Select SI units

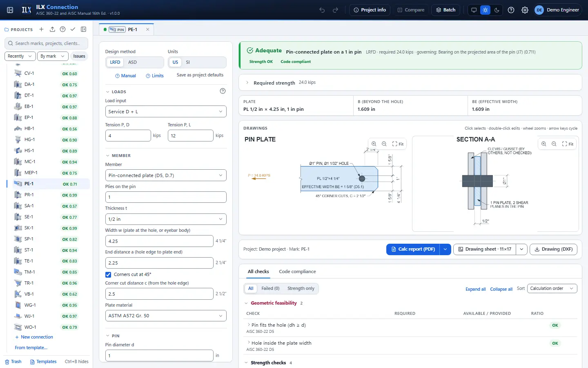(x=188, y=62)
